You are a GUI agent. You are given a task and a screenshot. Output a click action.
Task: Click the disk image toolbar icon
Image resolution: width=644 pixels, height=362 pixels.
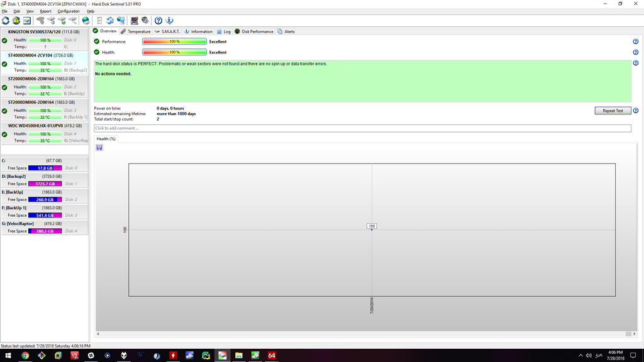(26, 21)
